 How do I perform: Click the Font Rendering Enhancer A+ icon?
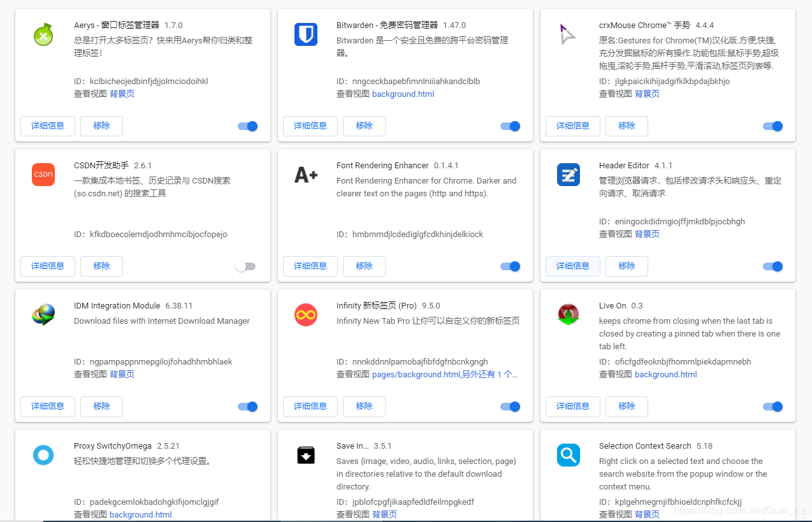click(x=306, y=175)
